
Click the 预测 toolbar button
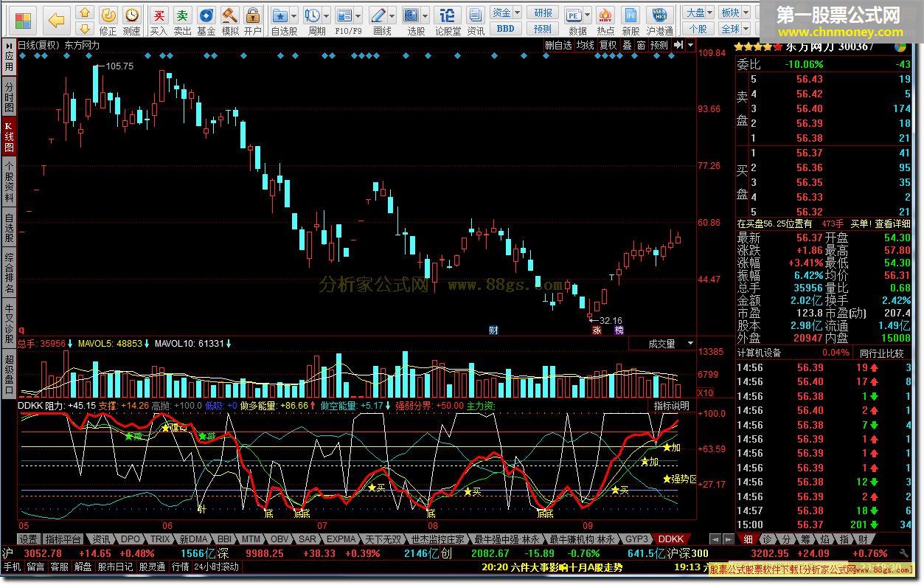(x=543, y=28)
